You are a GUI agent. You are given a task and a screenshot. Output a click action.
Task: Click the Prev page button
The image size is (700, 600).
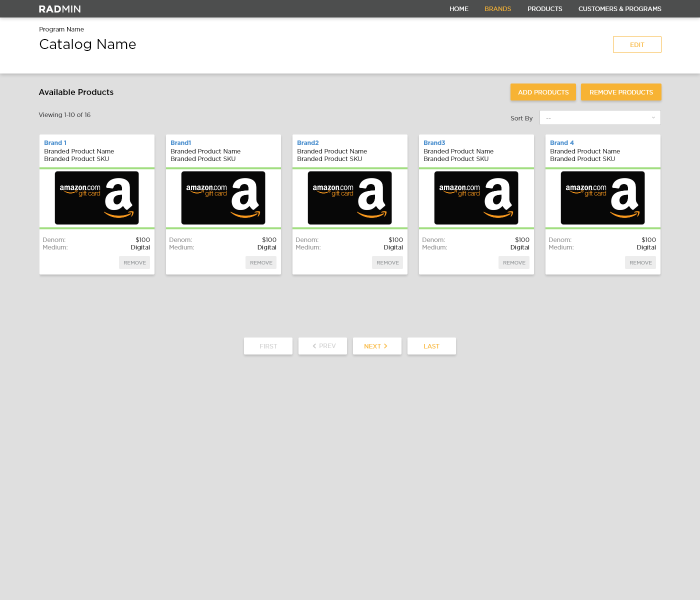point(322,346)
